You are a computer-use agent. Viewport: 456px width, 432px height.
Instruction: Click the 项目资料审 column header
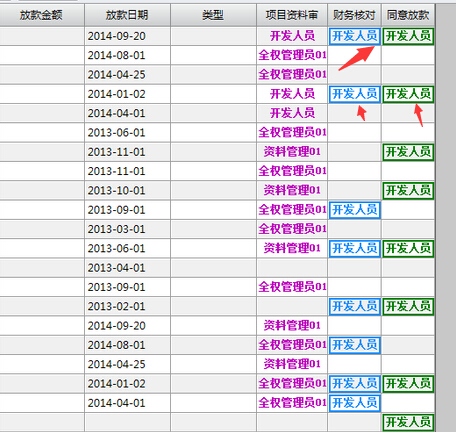pos(292,15)
